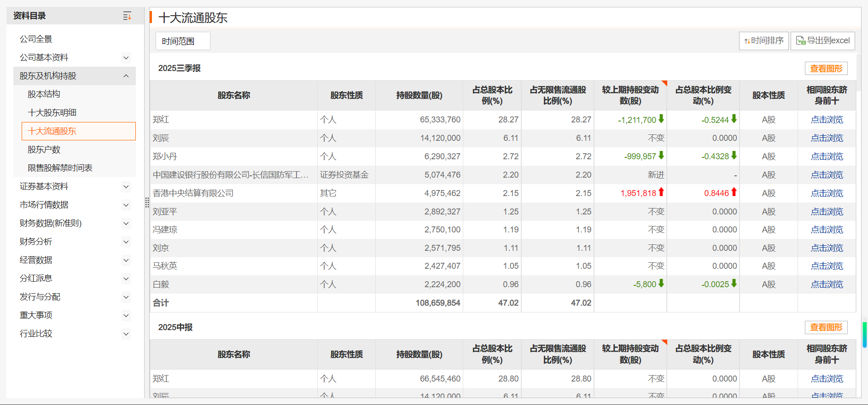The image size is (868, 405).
Task: Collapse the 资料目录 sidebar with its header icon
Action: pyautogui.click(x=127, y=16)
